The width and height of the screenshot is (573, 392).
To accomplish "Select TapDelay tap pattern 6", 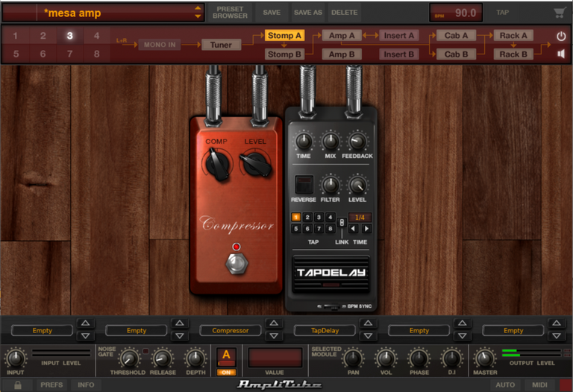I will [307, 229].
